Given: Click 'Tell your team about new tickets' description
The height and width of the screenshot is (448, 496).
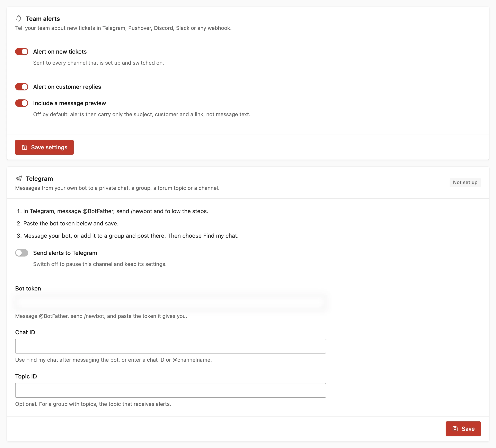Looking at the screenshot, I should tap(123, 28).
